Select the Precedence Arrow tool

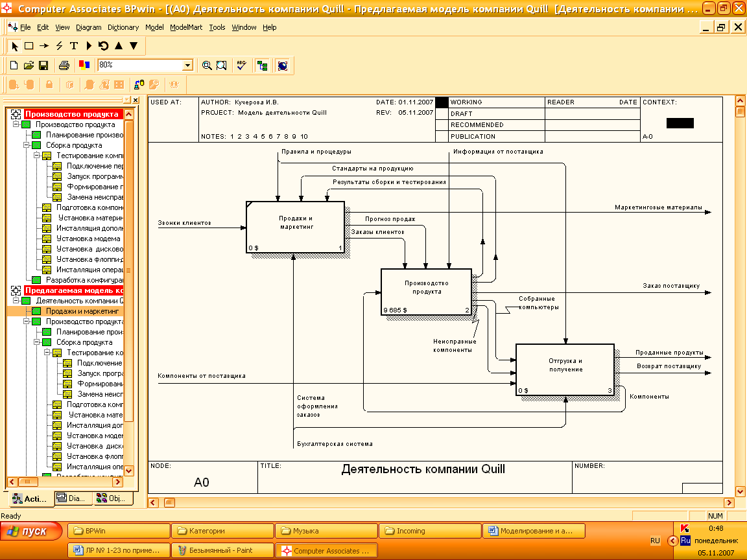click(44, 46)
